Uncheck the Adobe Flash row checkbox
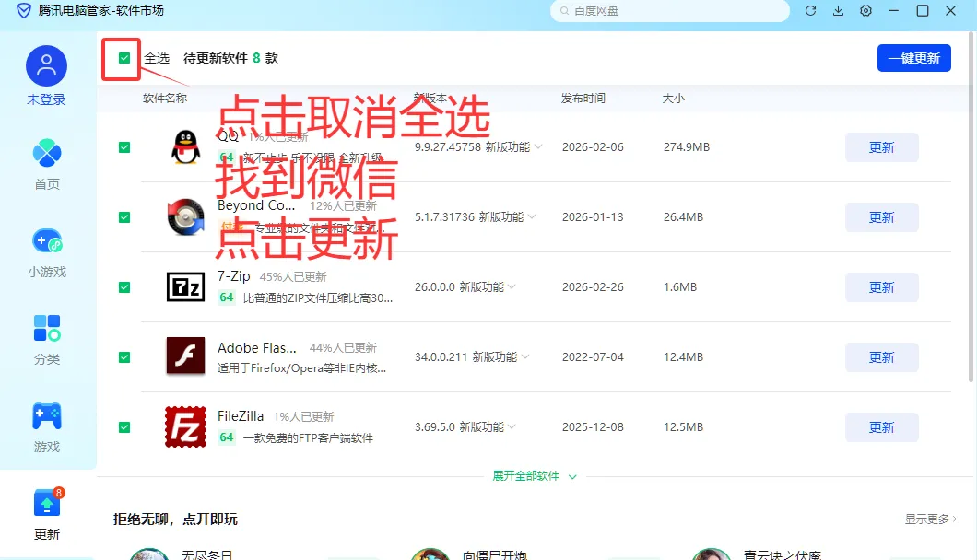 (124, 357)
